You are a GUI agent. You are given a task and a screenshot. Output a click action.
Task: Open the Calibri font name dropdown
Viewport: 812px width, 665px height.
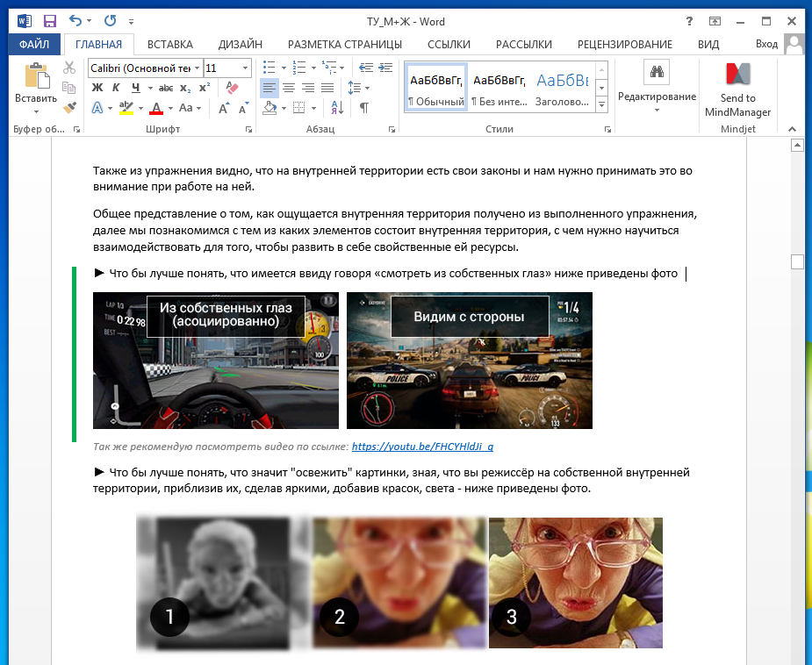pos(198,68)
